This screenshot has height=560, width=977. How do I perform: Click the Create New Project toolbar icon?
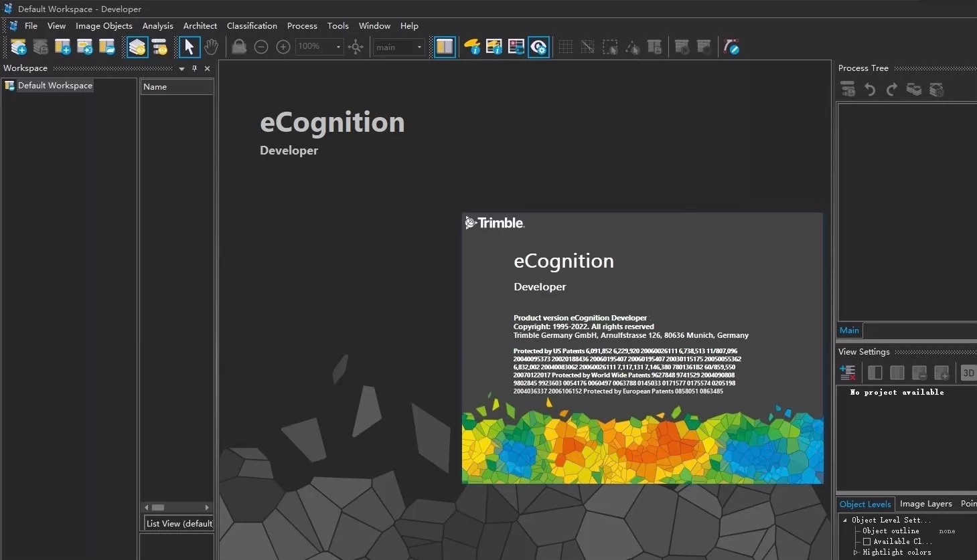(19, 47)
